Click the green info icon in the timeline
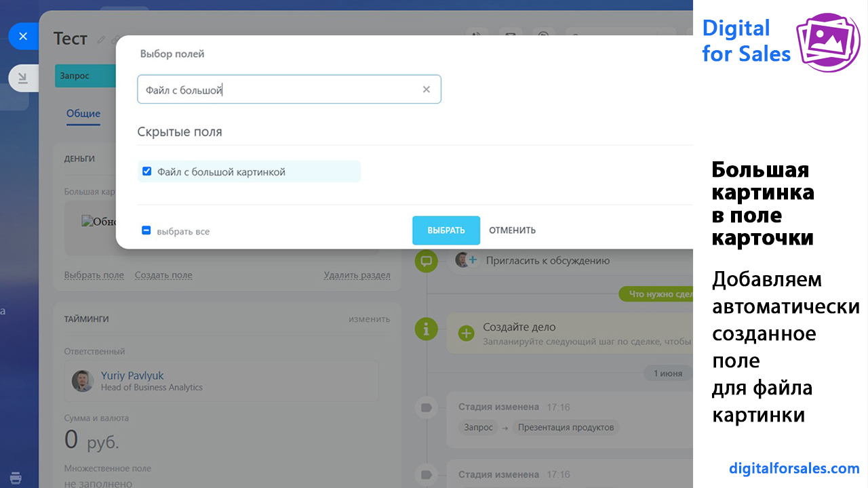The width and height of the screenshot is (868, 488). pos(427,329)
